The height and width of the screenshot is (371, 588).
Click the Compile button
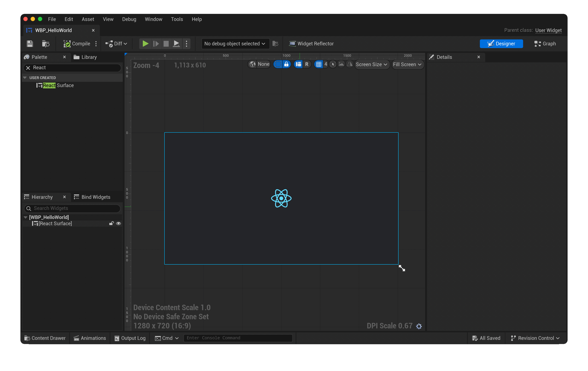point(77,44)
